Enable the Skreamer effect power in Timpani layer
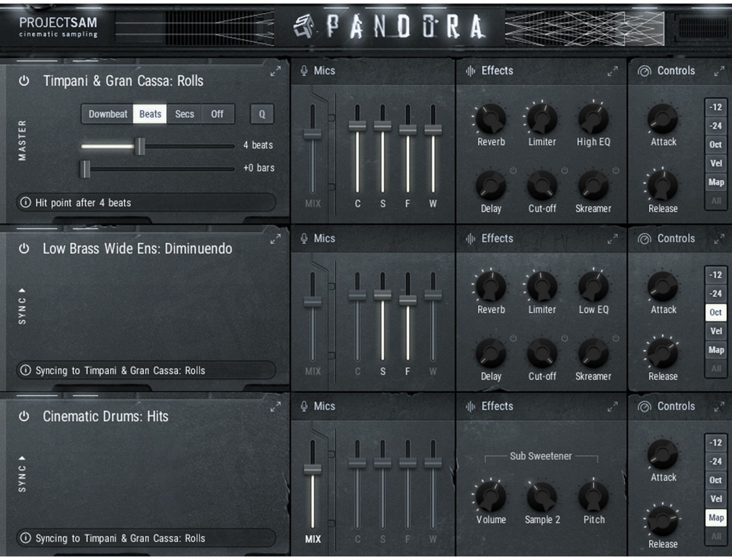This screenshot has height=560, width=732. tap(616, 170)
